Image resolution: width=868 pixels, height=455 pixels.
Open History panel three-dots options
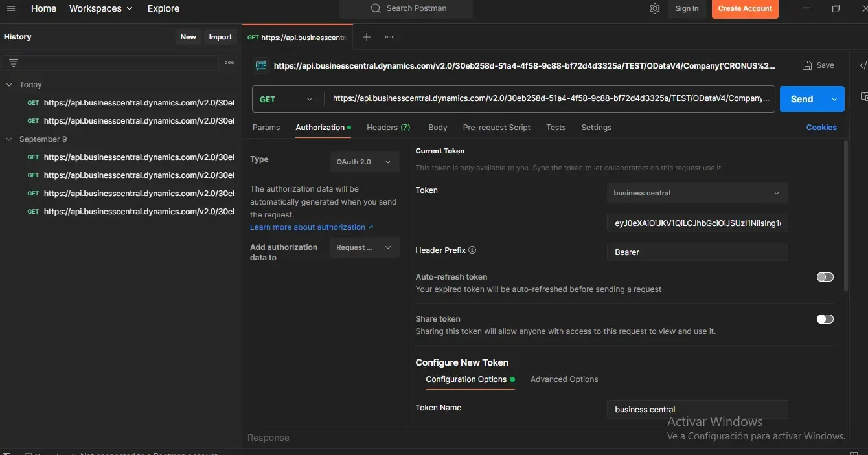(229, 63)
